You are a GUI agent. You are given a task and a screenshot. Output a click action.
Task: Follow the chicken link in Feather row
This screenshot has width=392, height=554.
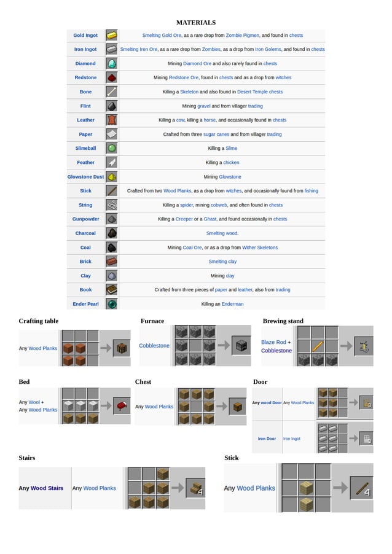[x=231, y=163]
